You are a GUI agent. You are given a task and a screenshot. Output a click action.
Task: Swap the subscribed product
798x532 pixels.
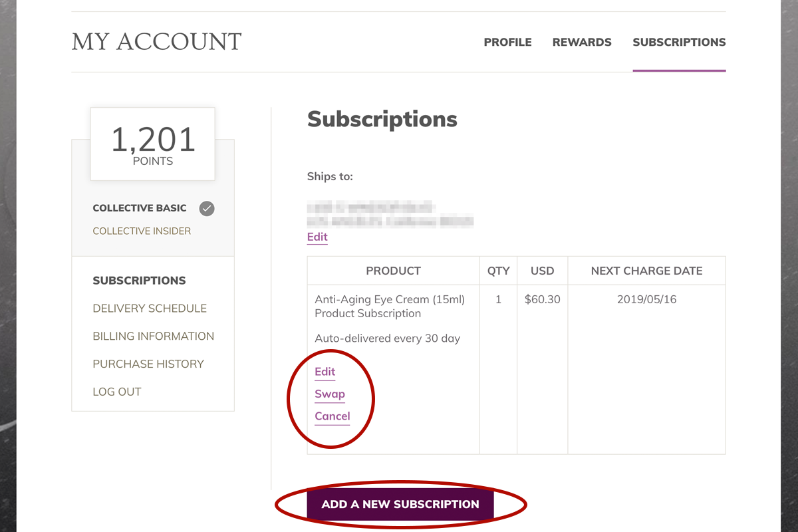click(329, 394)
